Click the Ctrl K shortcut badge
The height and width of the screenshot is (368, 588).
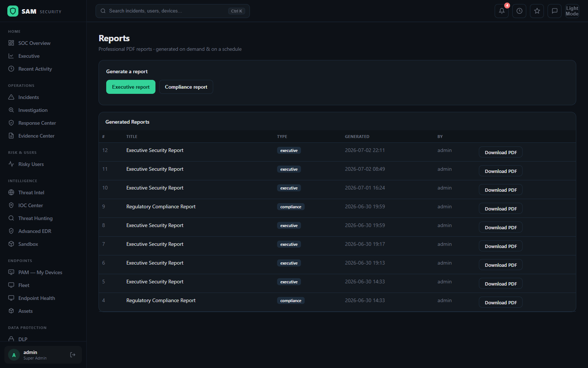coord(237,11)
